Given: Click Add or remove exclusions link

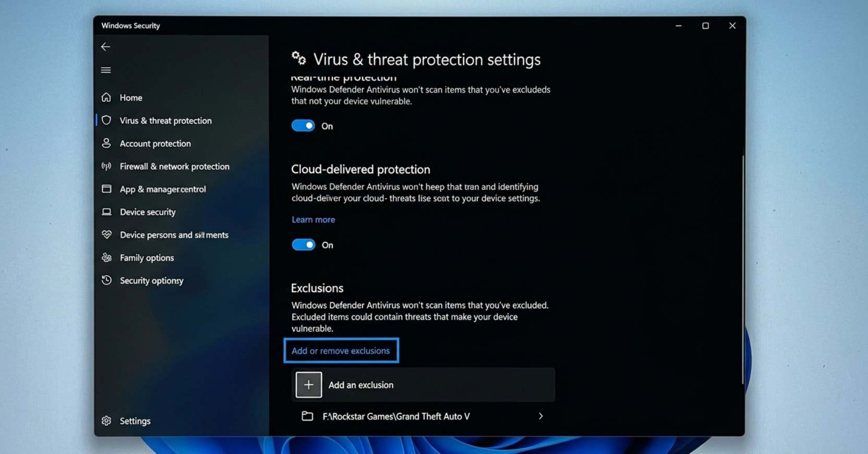Looking at the screenshot, I should pos(341,351).
